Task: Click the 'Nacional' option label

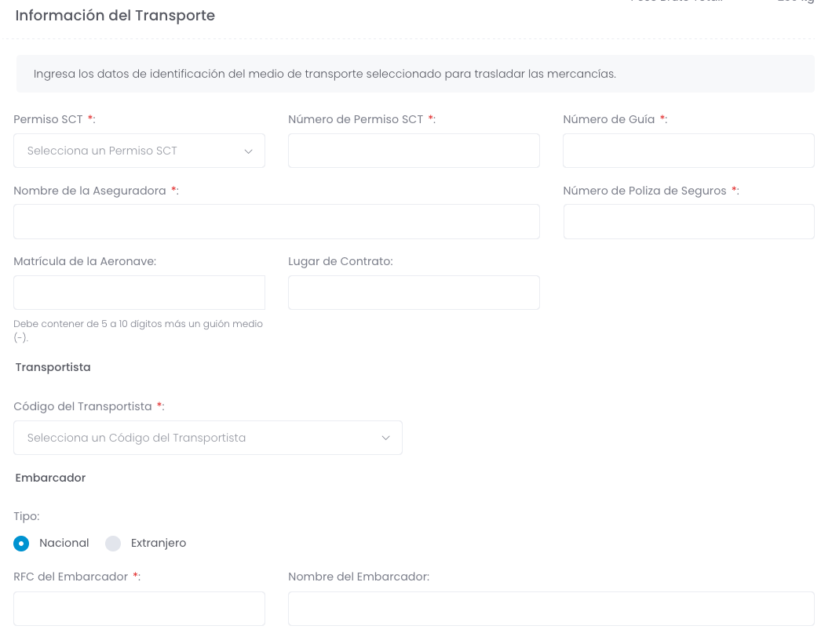Action: 64,543
